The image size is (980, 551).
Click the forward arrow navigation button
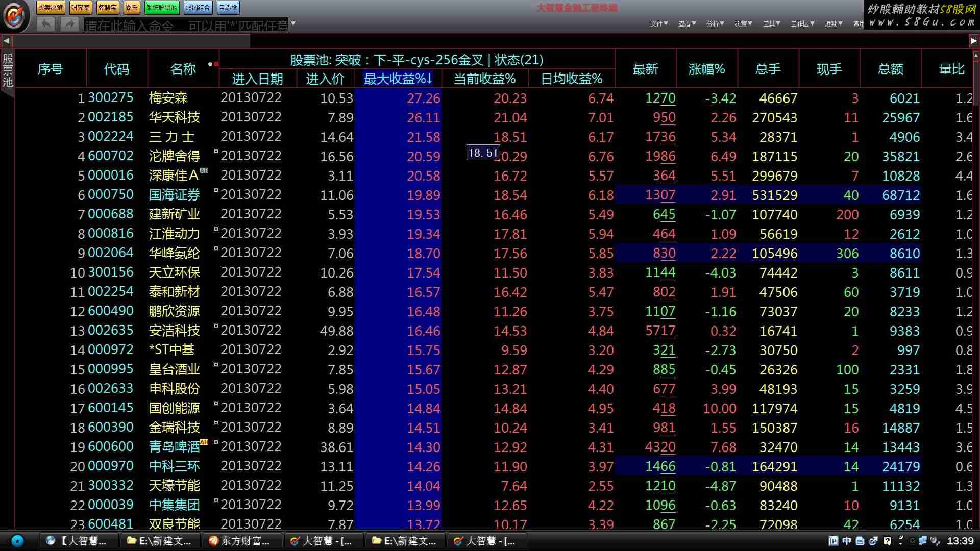[69, 23]
